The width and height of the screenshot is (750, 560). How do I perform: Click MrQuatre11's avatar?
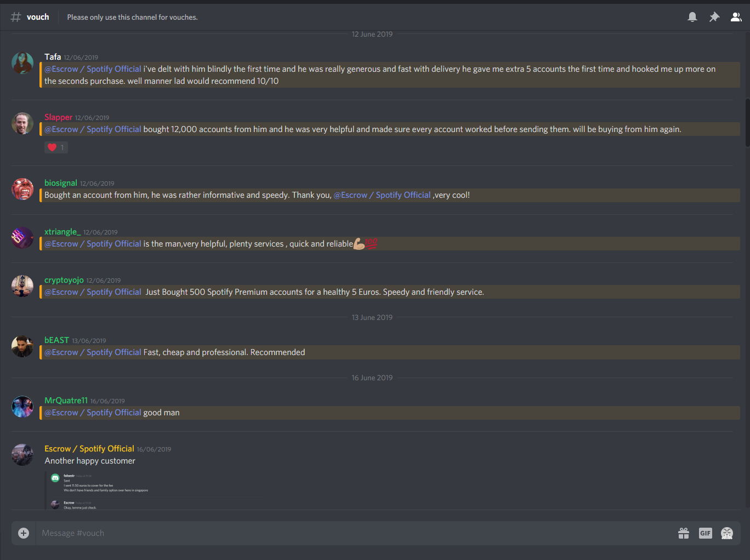22,407
